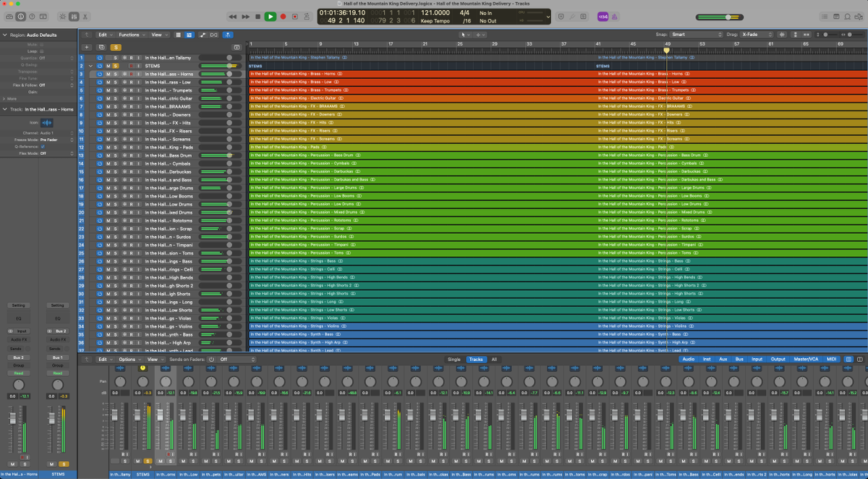The width and height of the screenshot is (868, 479).
Task: Toggle the Q-Reference checkbox in inspector
Action: pos(43,146)
